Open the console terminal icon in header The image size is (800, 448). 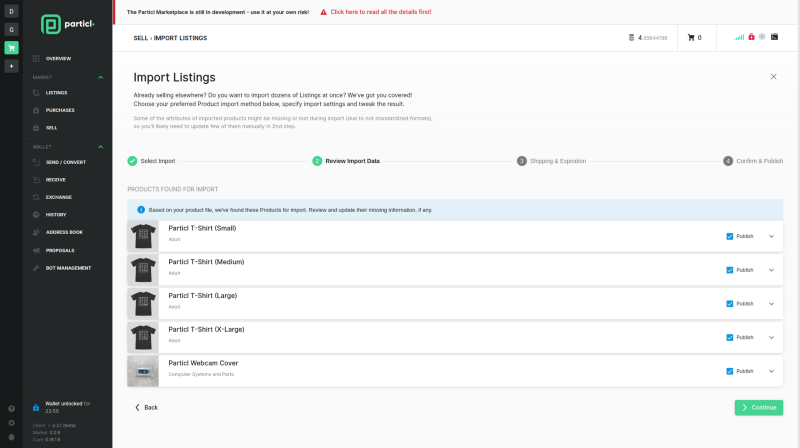pyautogui.click(x=774, y=37)
